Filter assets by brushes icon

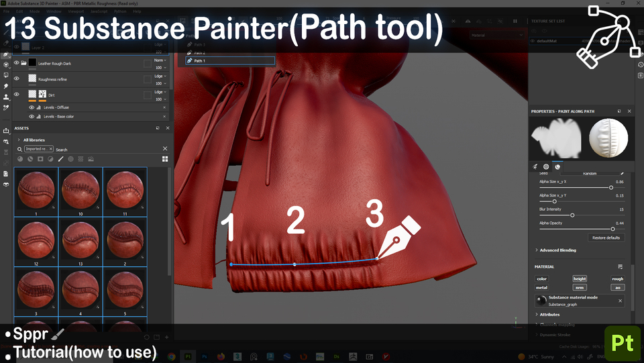click(60, 159)
